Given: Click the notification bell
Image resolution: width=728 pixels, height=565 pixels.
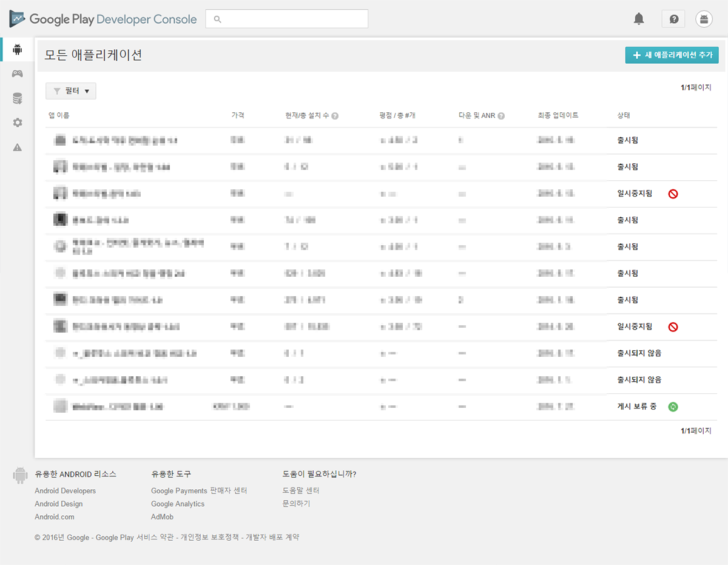Looking at the screenshot, I should 638,19.
